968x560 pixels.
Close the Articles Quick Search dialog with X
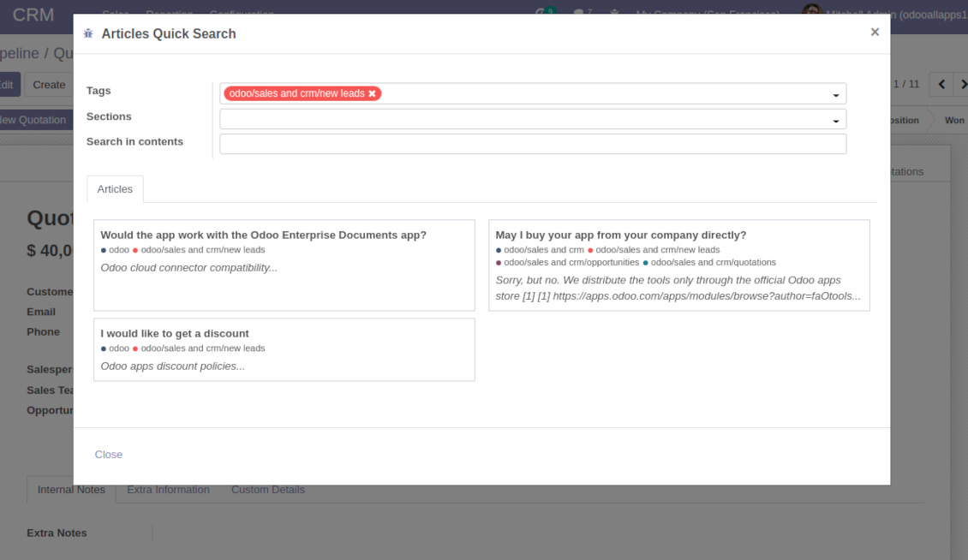point(874,32)
